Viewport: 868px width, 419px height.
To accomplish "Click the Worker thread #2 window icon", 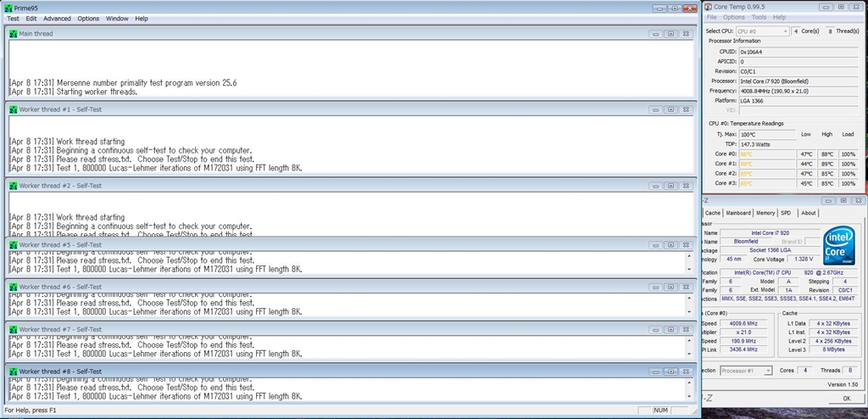I will (x=14, y=187).
